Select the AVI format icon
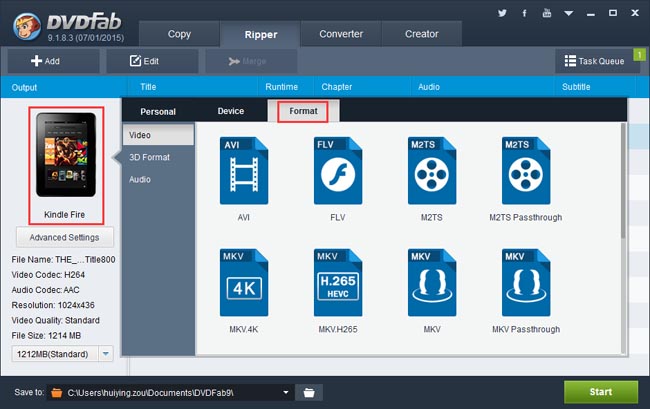The height and width of the screenshot is (409, 650). click(x=244, y=171)
